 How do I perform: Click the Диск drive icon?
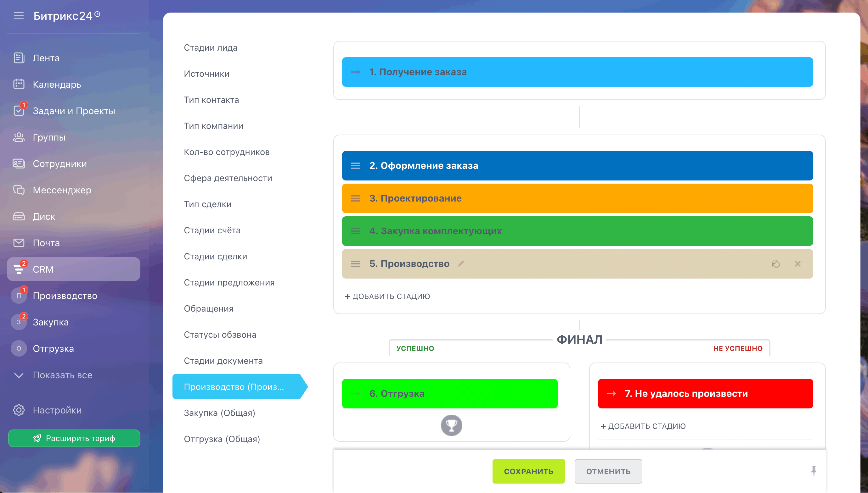pyautogui.click(x=19, y=216)
